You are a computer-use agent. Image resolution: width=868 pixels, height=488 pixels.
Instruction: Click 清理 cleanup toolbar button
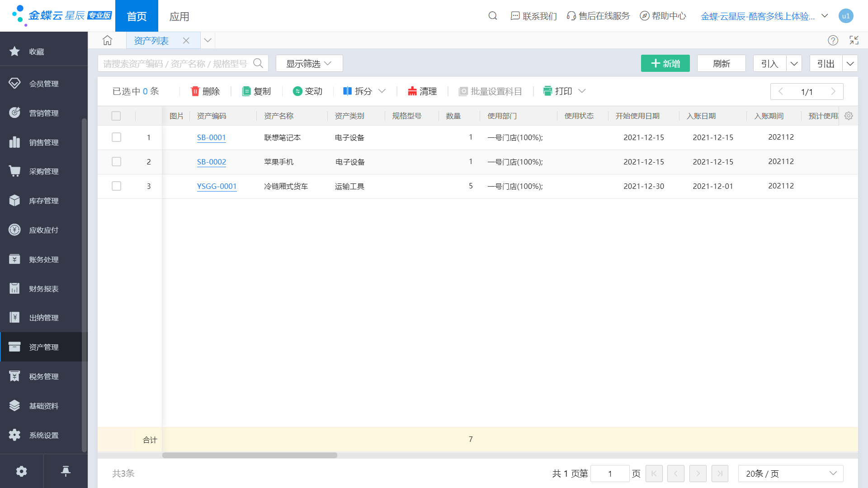[x=422, y=91]
